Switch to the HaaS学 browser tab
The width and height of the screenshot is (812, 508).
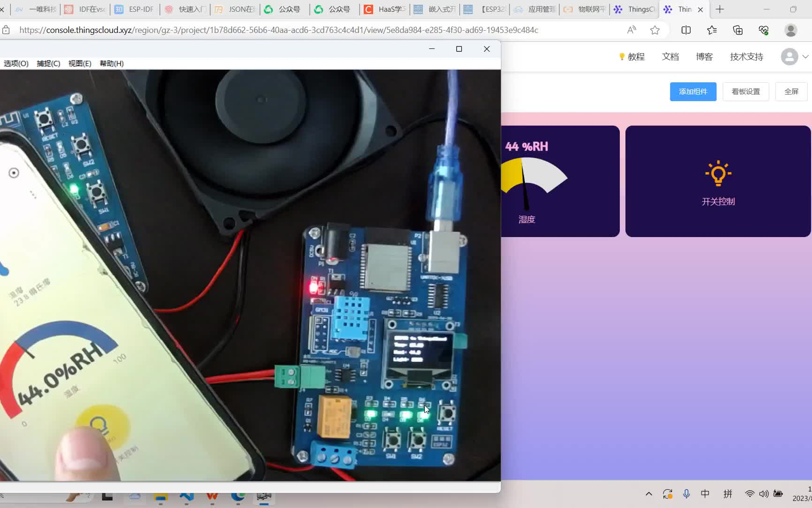385,9
